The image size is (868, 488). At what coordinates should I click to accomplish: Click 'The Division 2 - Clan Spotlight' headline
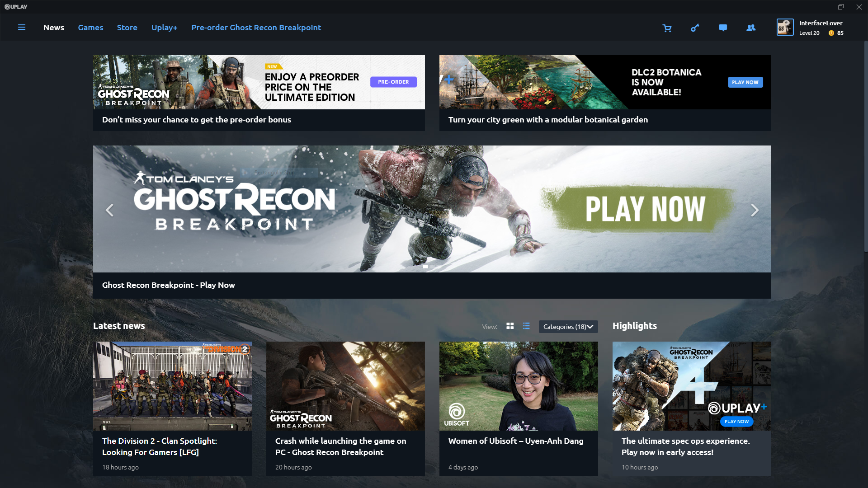[160, 446]
